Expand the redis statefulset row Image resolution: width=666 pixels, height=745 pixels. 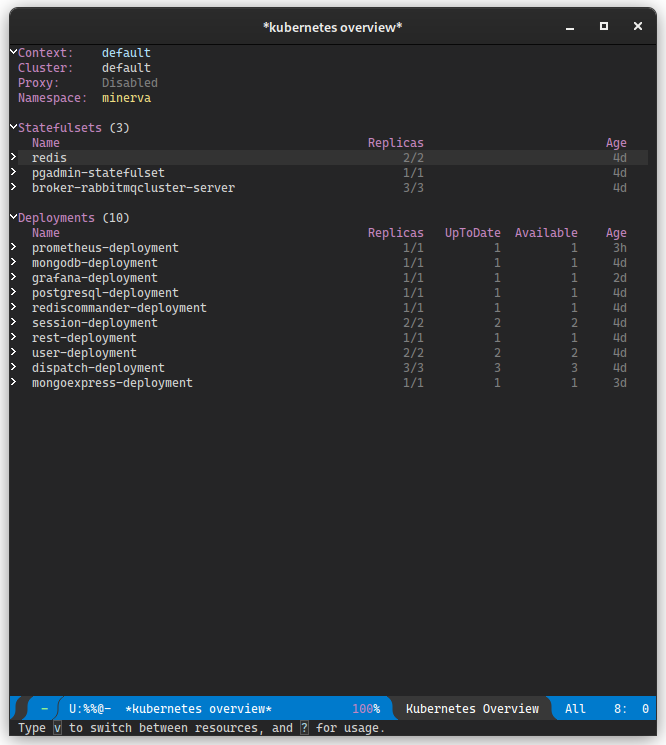13,157
